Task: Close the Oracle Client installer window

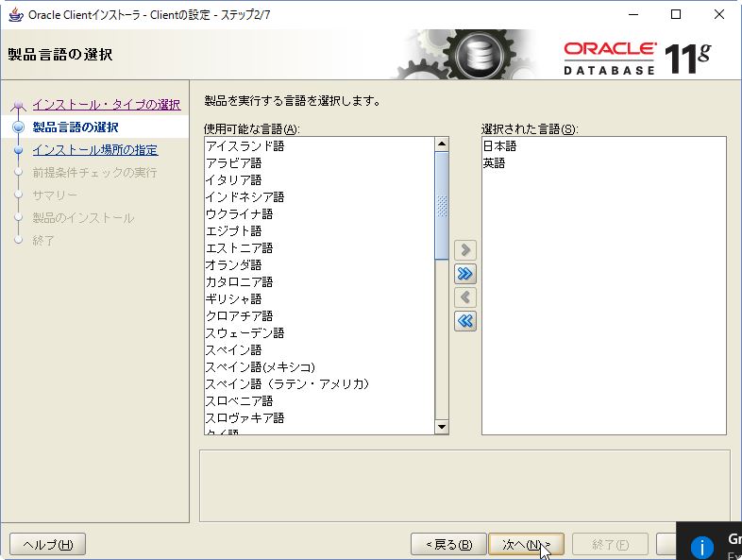Action: pyautogui.click(x=718, y=15)
